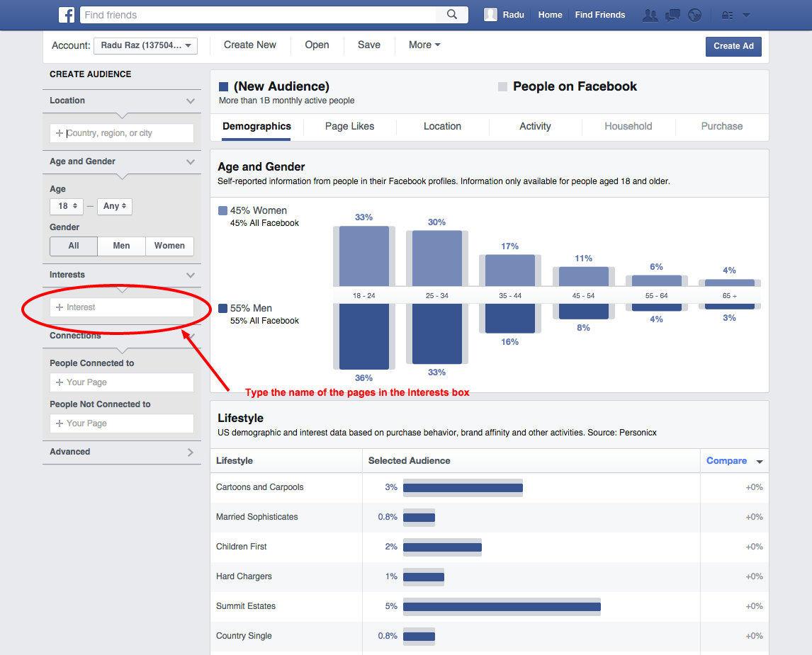Open the account menu arrow

point(746,15)
